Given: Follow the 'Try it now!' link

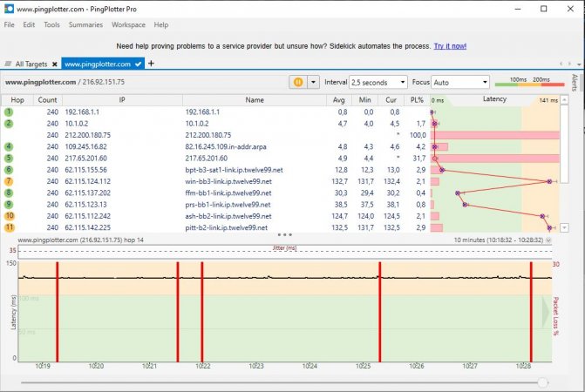Looking at the screenshot, I should pyautogui.click(x=450, y=46).
